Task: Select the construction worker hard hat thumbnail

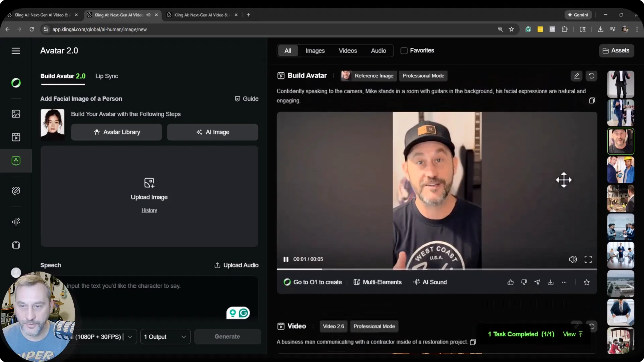Action: [x=621, y=170]
